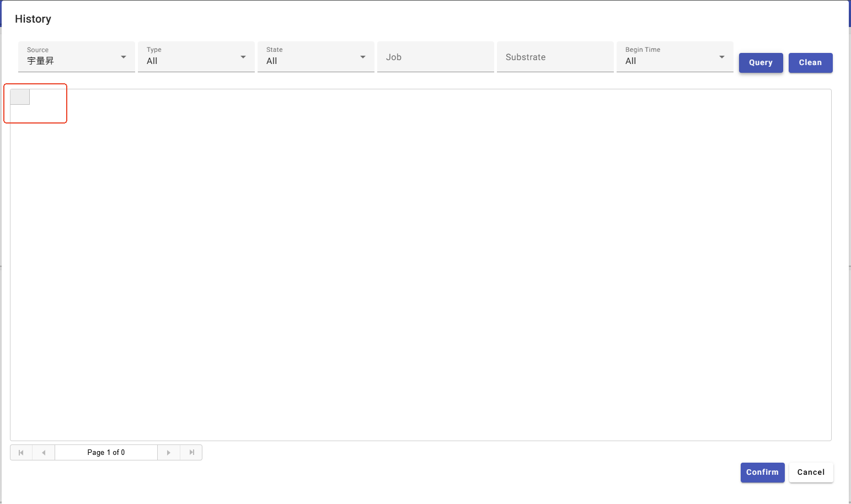Expand the Type filter set to All
851x504 pixels.
point(189,57)
